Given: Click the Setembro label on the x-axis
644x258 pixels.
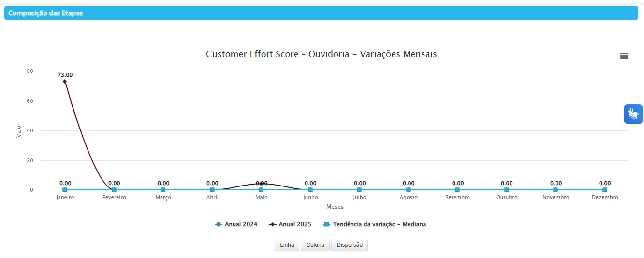Looking at the screenshot, I should (x=457, y=198).
